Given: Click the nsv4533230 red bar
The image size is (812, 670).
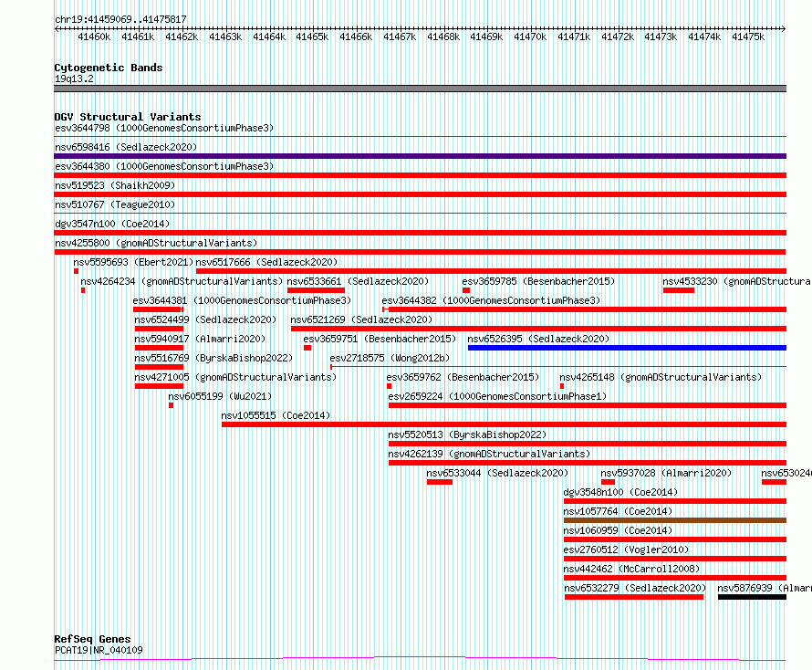Looking at the screenshot, I should [679, 290].
